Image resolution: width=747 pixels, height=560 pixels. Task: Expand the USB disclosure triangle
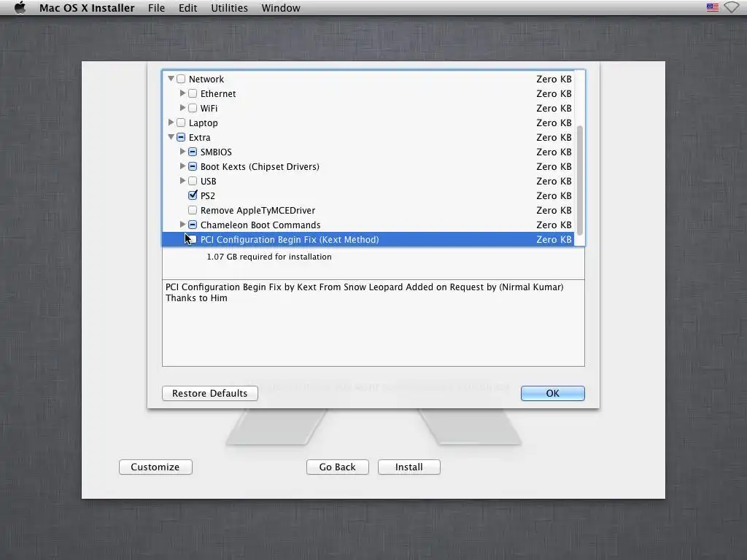point(182,181)
